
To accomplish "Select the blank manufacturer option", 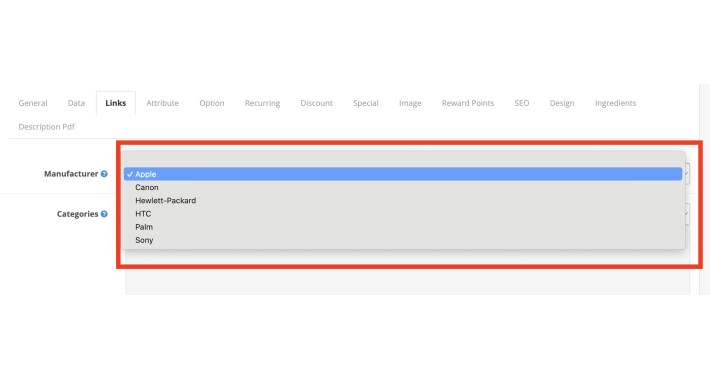I will point(403,161).
